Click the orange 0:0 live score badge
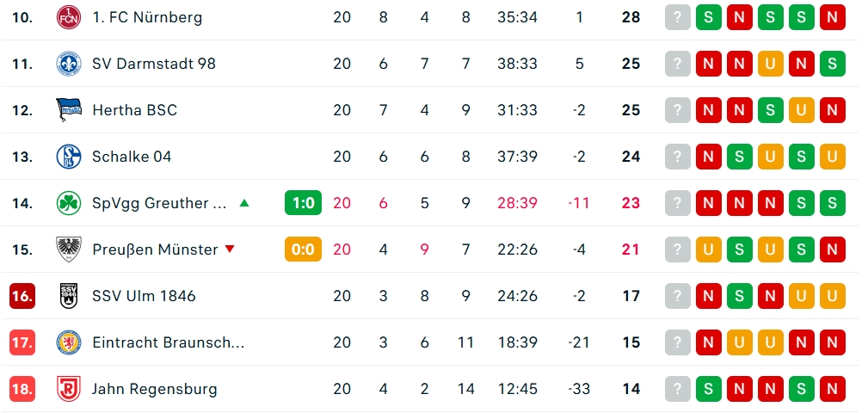The image size is (868, 413). [303, 250]
